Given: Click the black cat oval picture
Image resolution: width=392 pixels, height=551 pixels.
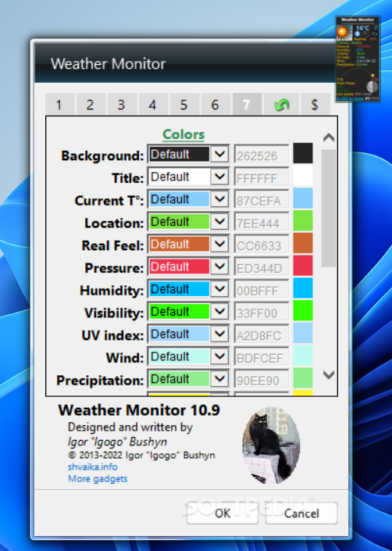Looking at the screenshot, I should pos(271,445).
